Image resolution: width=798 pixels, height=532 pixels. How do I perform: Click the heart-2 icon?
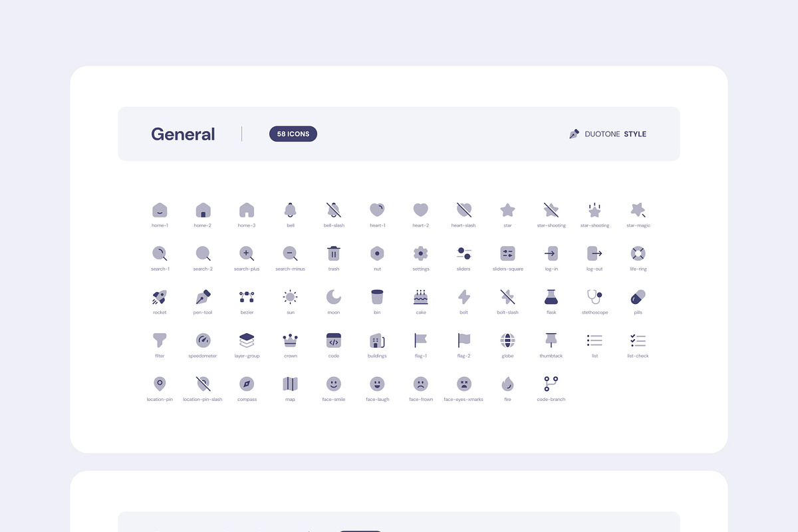pyautogui.click(x=420, y=210)
